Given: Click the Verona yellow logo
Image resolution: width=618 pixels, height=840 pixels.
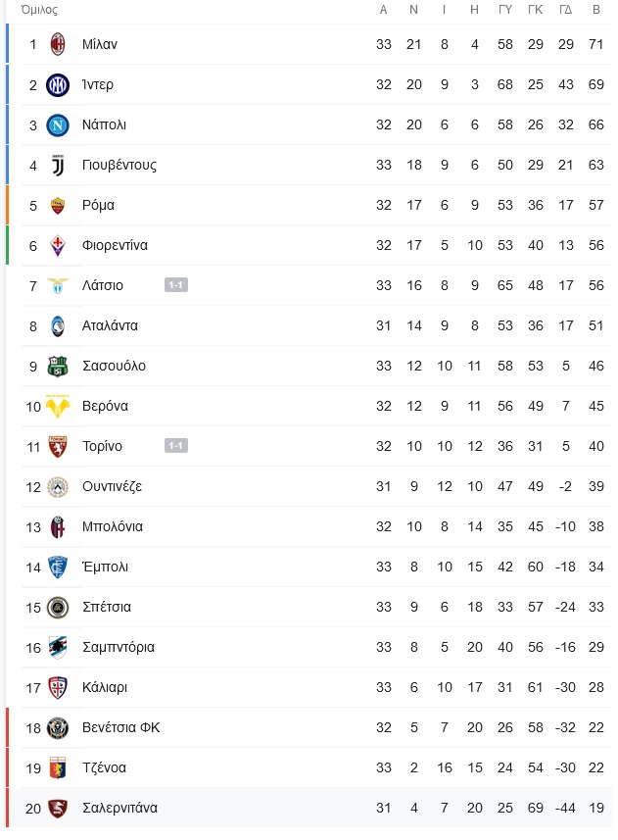Looking at the screenshot, I should tap(58, 406).
